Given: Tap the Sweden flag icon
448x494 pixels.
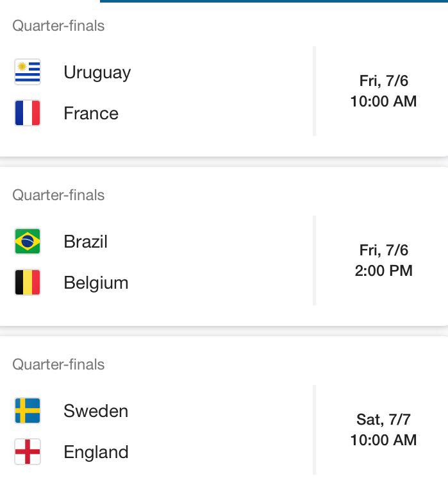Looking at the screenshot, I should [x=28, y=411].
